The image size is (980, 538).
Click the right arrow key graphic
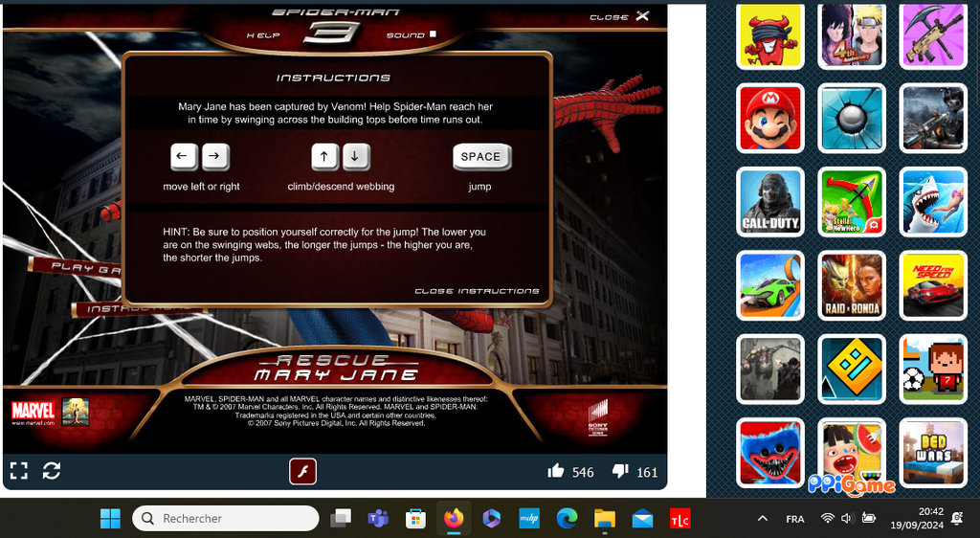point(215,157)
